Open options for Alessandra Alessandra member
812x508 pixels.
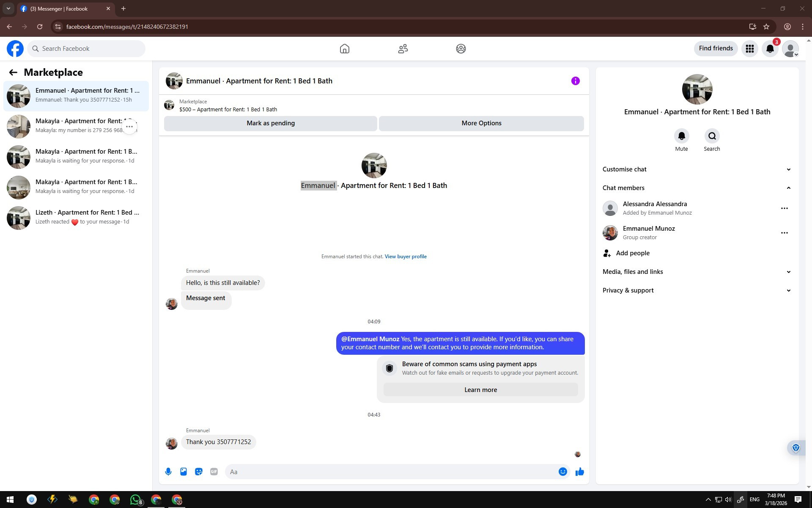click(x=784, y=208)
